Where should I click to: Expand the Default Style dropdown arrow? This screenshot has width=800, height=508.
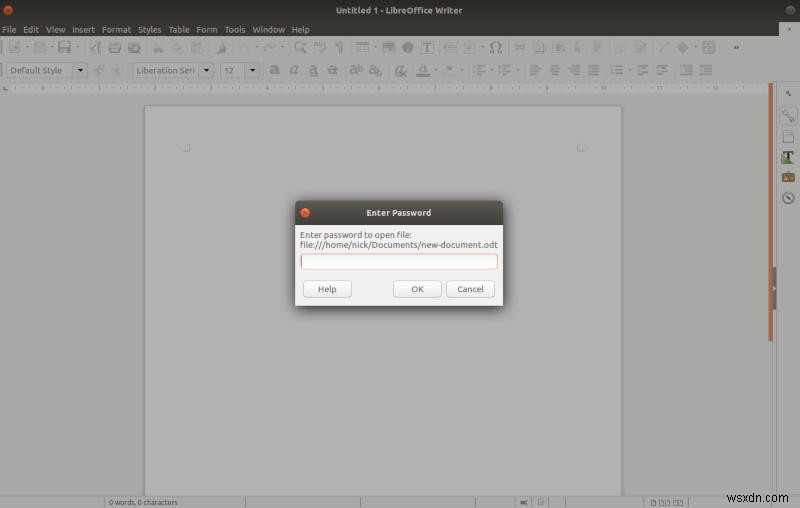80,70
